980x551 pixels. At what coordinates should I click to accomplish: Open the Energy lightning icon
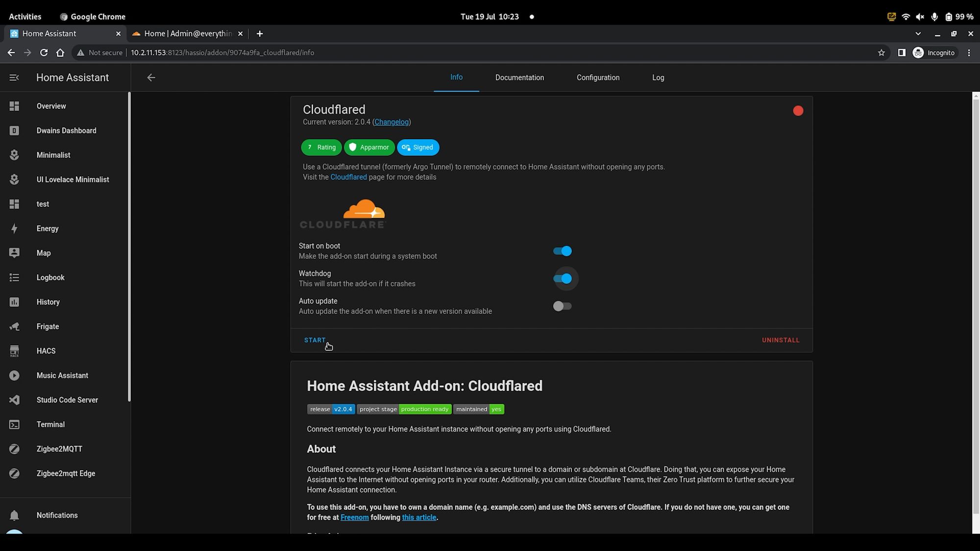click(x=14, y=229)
